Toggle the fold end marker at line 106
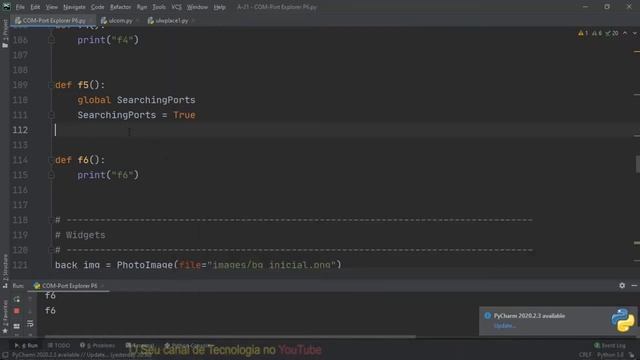This screenshot has height=360, width=640. pos(51,40)
